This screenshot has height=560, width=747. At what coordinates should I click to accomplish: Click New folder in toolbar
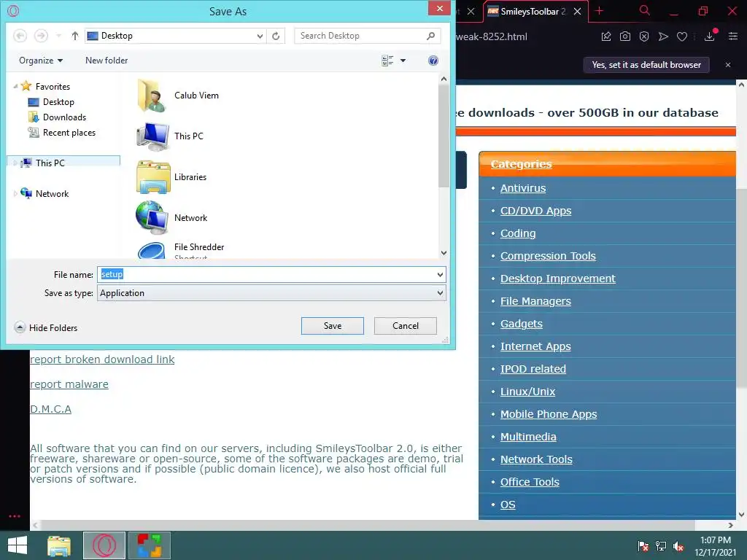point(107,61)
